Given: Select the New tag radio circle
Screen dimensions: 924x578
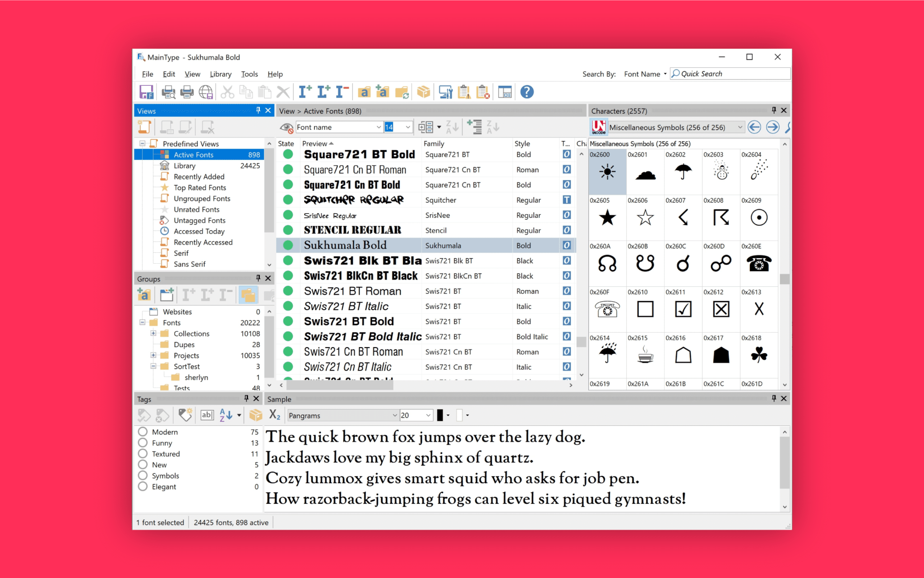Looking at the screenshot, I should [x=143, y=465].
